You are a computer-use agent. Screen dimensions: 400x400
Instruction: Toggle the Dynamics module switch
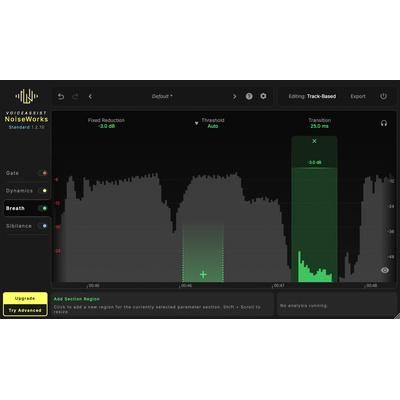(43, 191)
